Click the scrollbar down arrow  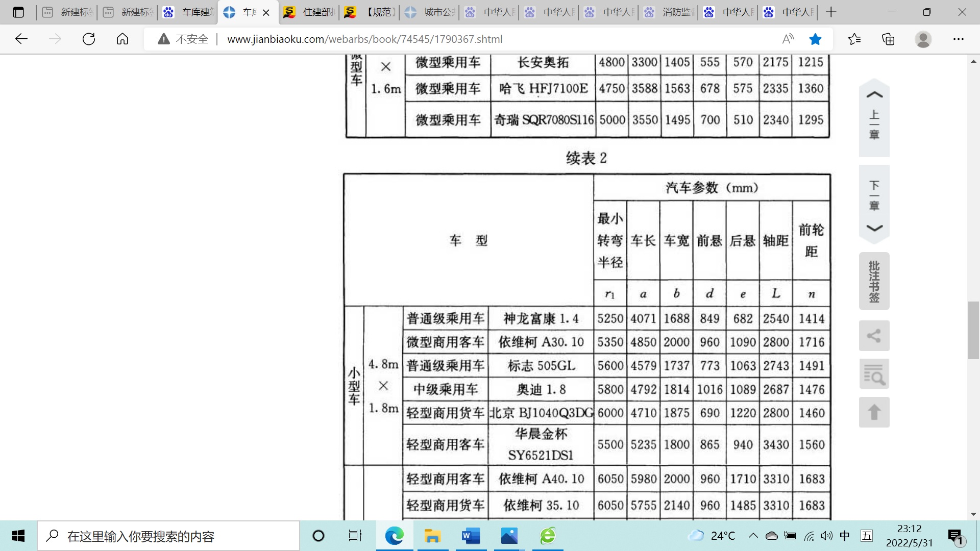973,514
